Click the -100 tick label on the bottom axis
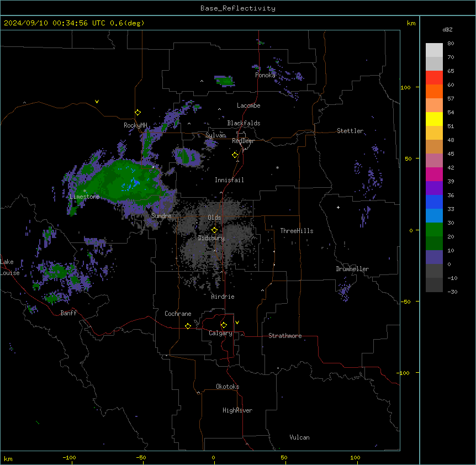Viewport: 476px width, 465px height. click(69, 458)
